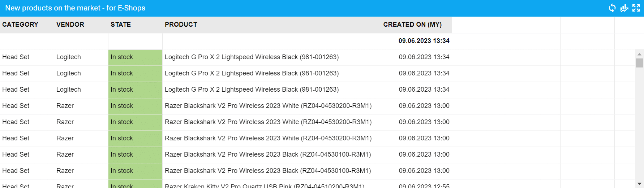Sort by VENDOR column header
This screenshot has width=644, height=188.
pos(70,25)
